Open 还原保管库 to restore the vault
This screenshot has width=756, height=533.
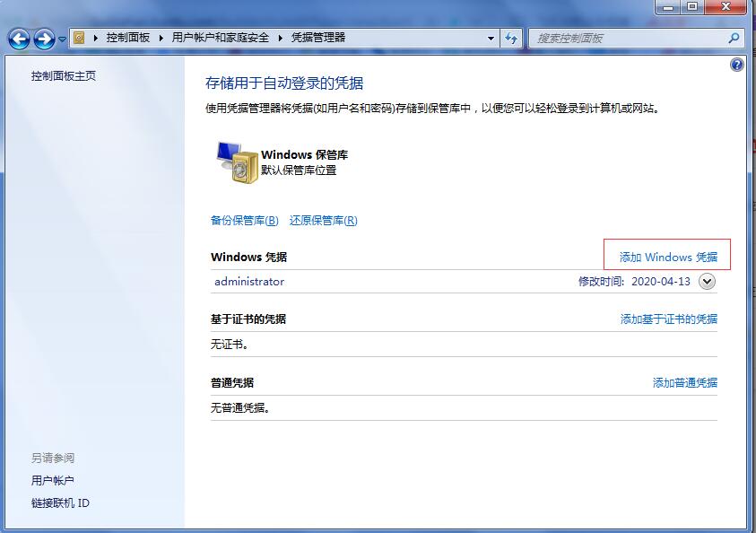(321, 221)
